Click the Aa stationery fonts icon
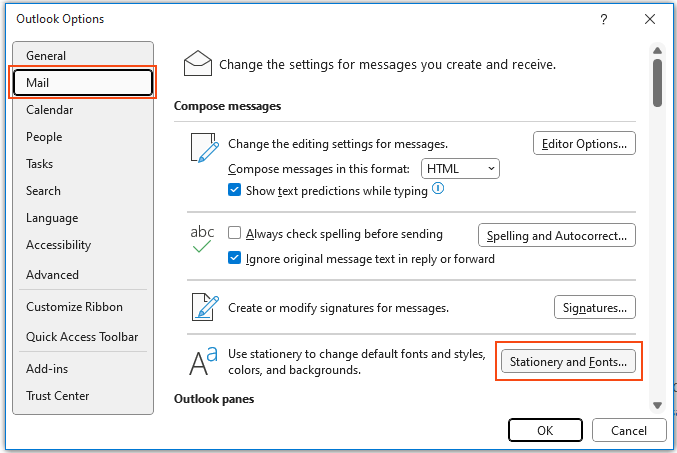The image size is (677, 453). [x=203, y=361]
